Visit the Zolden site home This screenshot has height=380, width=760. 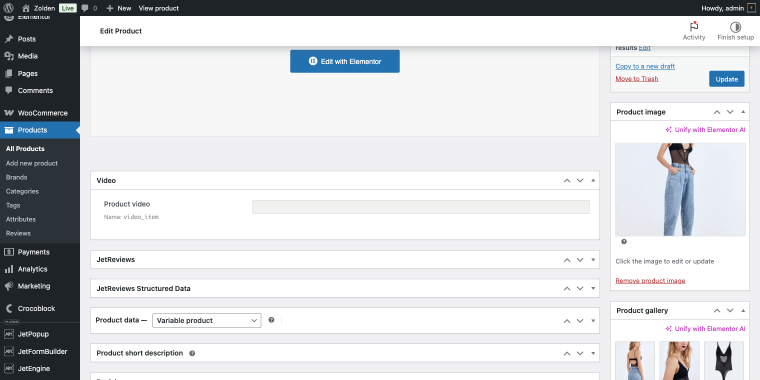[x=39, y=8]
